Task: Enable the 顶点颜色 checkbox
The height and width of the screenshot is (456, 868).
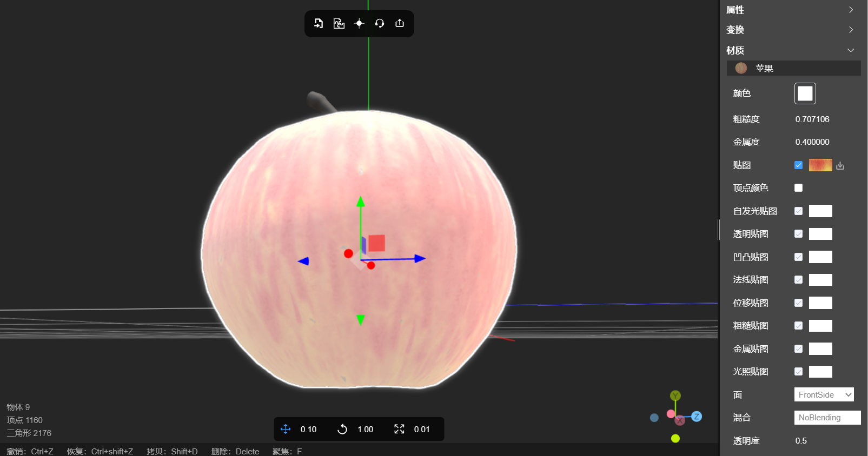Action: pos(798,188)
